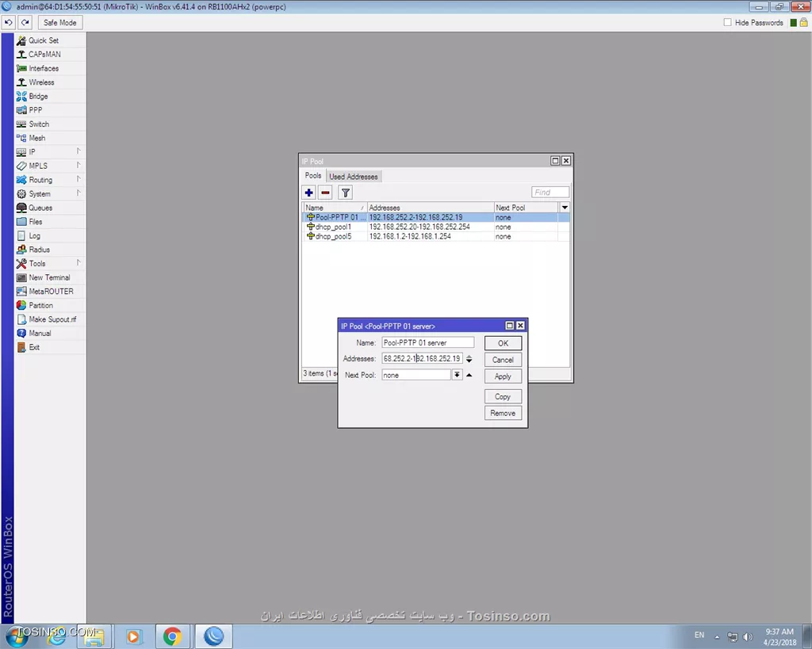Click OK in IP Pool dialog
The height and width of the screenshot is (649, 812).
click(x=503, y=343)
